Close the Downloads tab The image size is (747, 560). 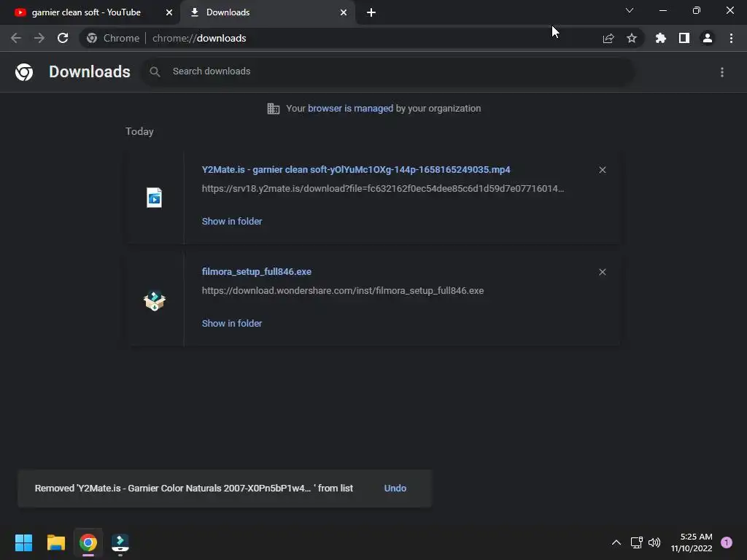point(344,12)
